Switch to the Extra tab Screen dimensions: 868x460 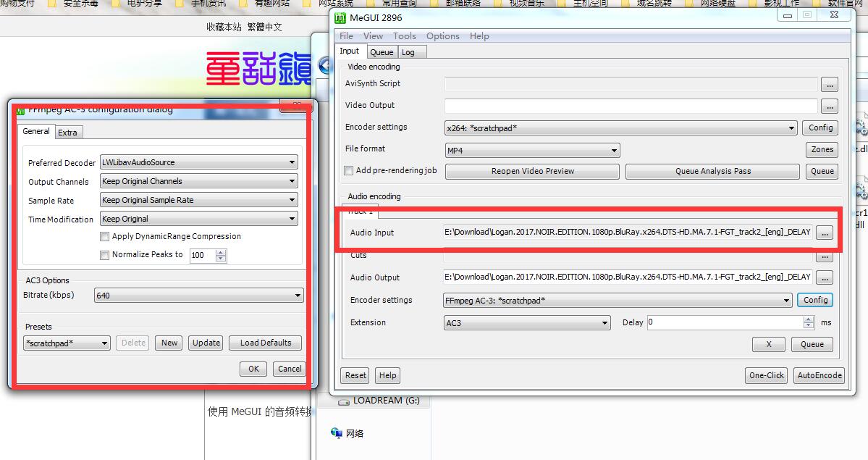click(68, 133)
